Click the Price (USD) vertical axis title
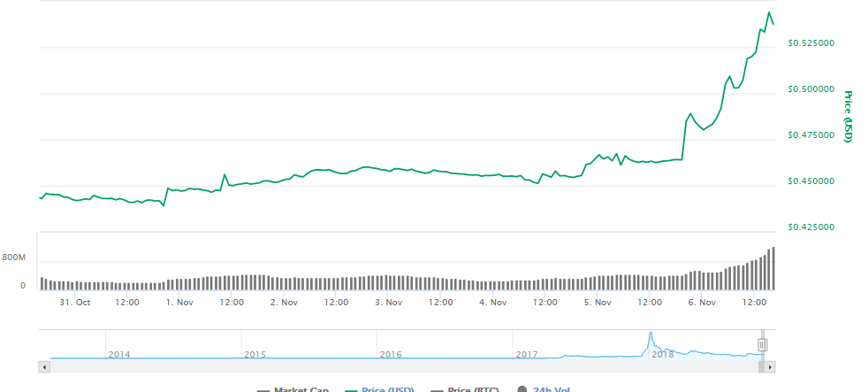 [x=847, y=117]
